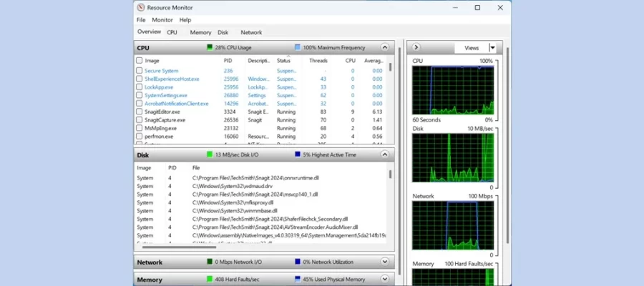The width and height of the screenshot is (644, 286).
Task: Click the Resource Monitor app icon in title bar
Action: (x=141, y=7)
